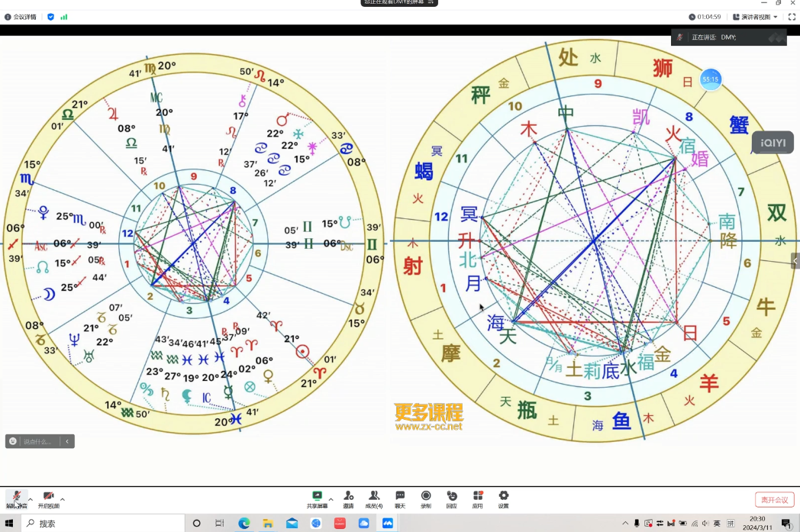Viewport: 800px width, 532px height.
Task: Toggle fullscreen mode
Action: point(792,17)
